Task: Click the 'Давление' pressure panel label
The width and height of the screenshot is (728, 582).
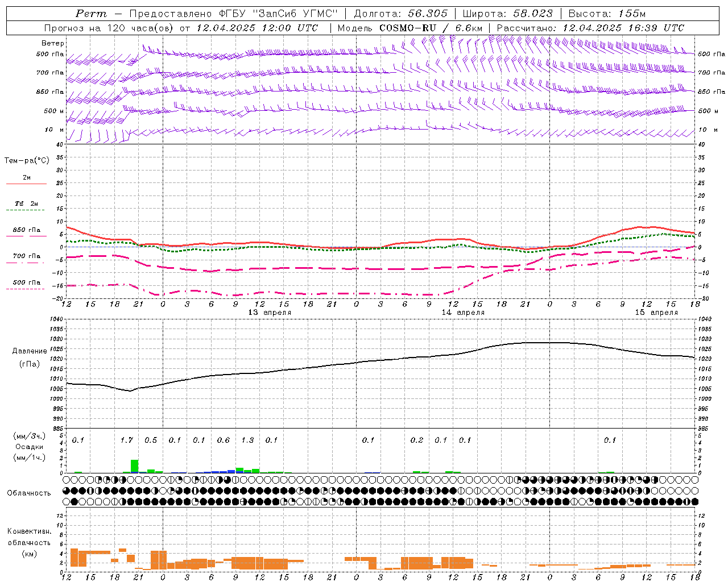Action: click(x=30, y=351)
